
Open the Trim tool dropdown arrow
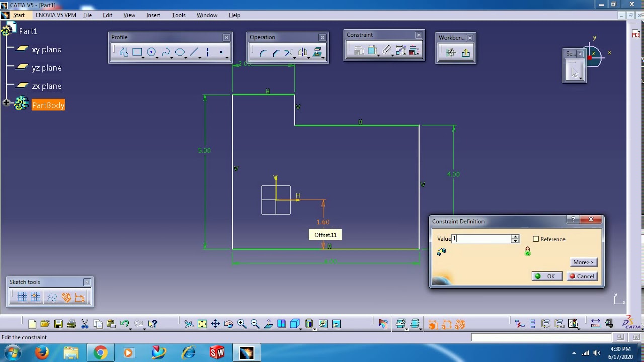(295, 58)
